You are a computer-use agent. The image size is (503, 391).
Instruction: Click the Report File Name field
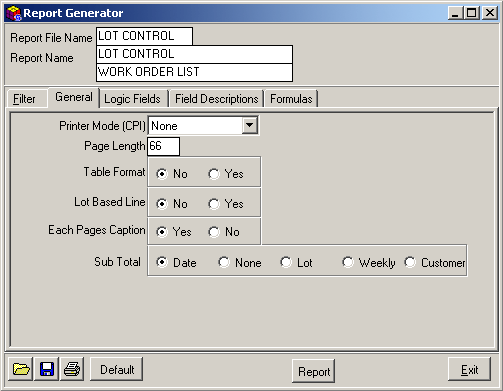click(144, 36)
